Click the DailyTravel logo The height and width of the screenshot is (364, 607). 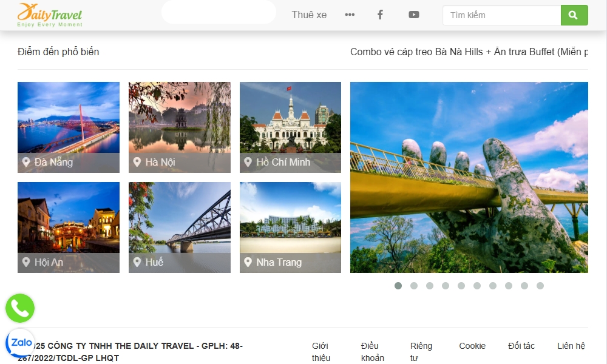(50, 15)
